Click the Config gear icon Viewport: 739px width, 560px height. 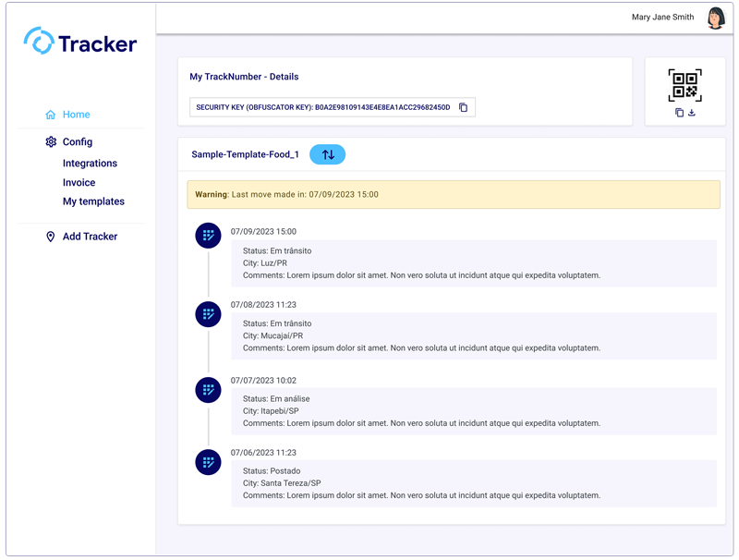coord(51,141)
